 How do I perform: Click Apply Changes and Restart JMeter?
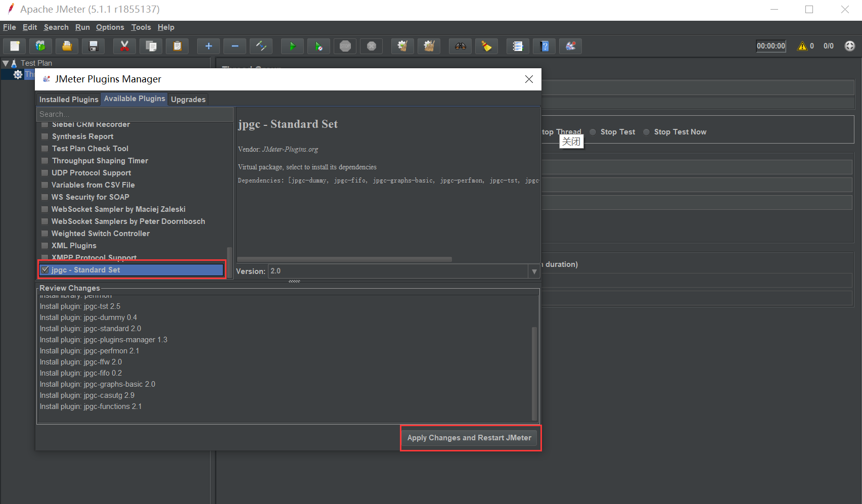[x=469, y=438]
